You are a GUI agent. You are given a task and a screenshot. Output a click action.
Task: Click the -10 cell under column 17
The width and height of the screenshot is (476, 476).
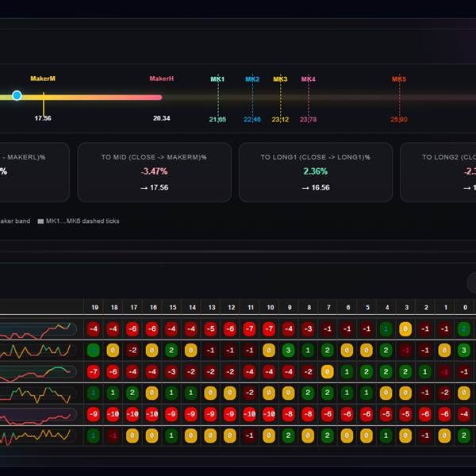tap(132, 414)
